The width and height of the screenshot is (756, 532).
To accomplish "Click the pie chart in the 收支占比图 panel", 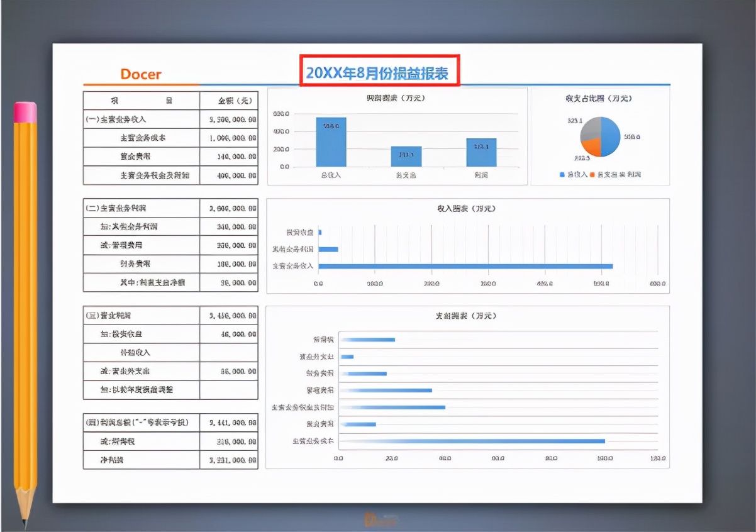I will (601, 137).
